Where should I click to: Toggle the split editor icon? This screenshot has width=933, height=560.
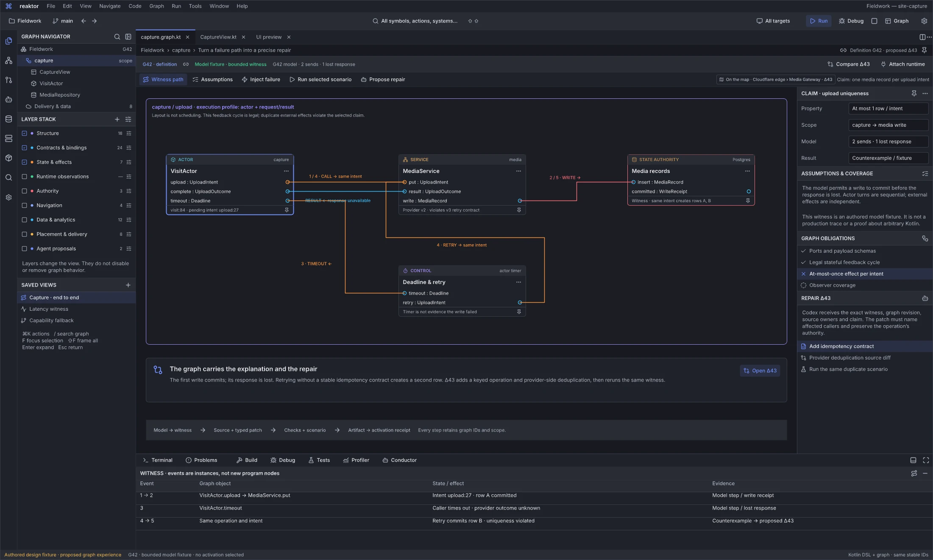coord(922,37)
